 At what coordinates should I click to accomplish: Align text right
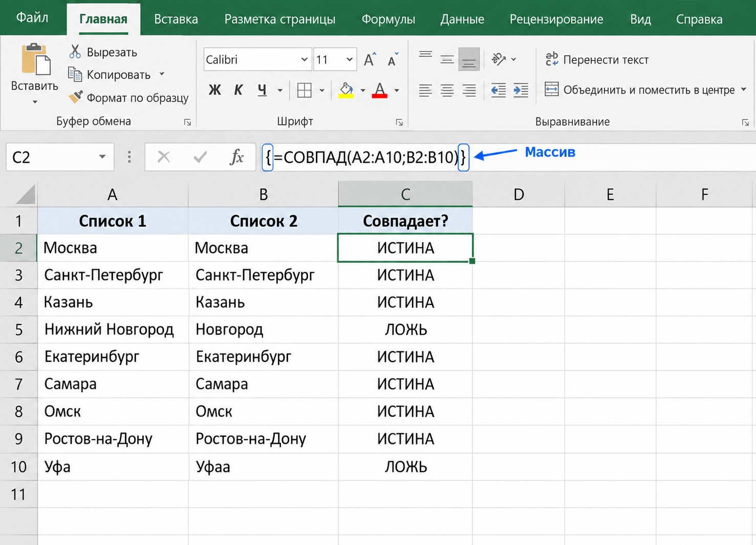[x=469, y=91]
